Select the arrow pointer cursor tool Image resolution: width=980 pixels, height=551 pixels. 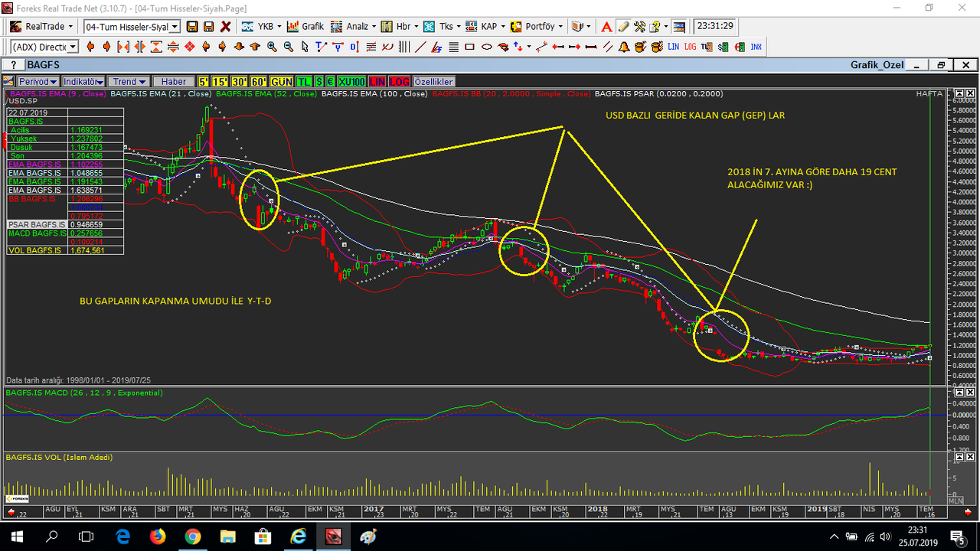click(305, 47)
